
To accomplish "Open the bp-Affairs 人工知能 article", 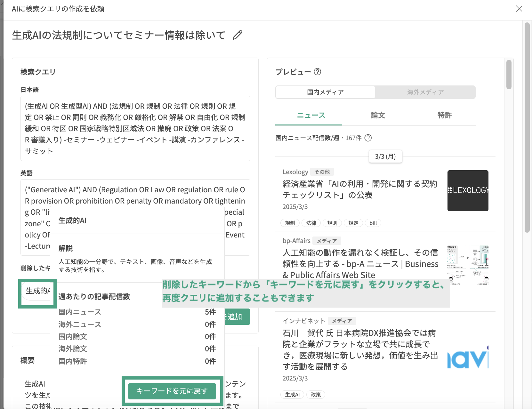I will [x=360, y=264].
